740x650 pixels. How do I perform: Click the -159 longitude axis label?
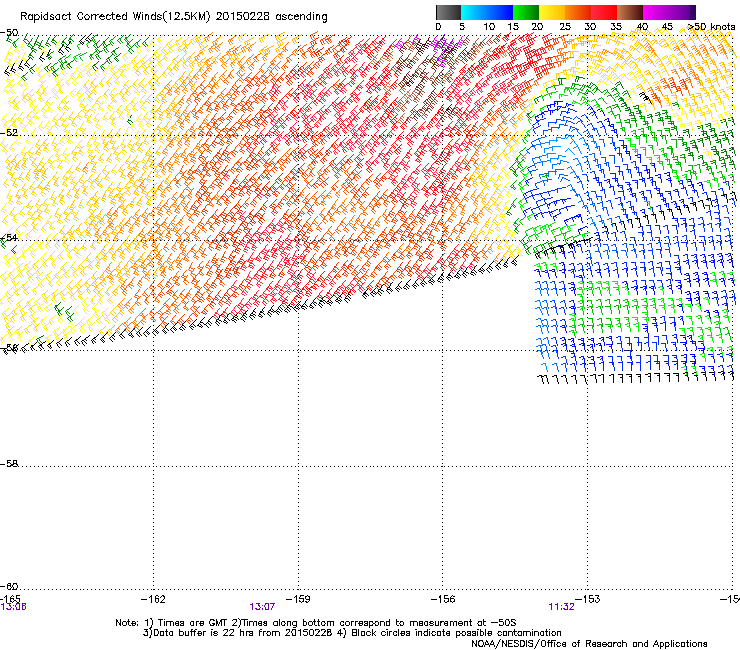click(298, 599)
